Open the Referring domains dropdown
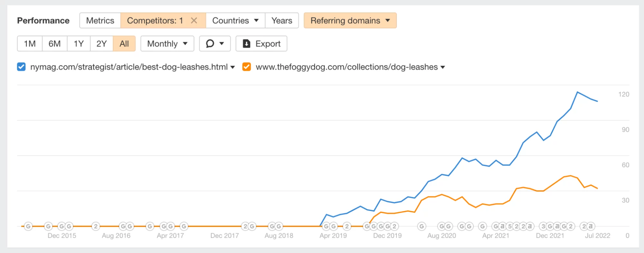This screenshot has height=253, width=644. pyautogui.click(x=350, y=21)
